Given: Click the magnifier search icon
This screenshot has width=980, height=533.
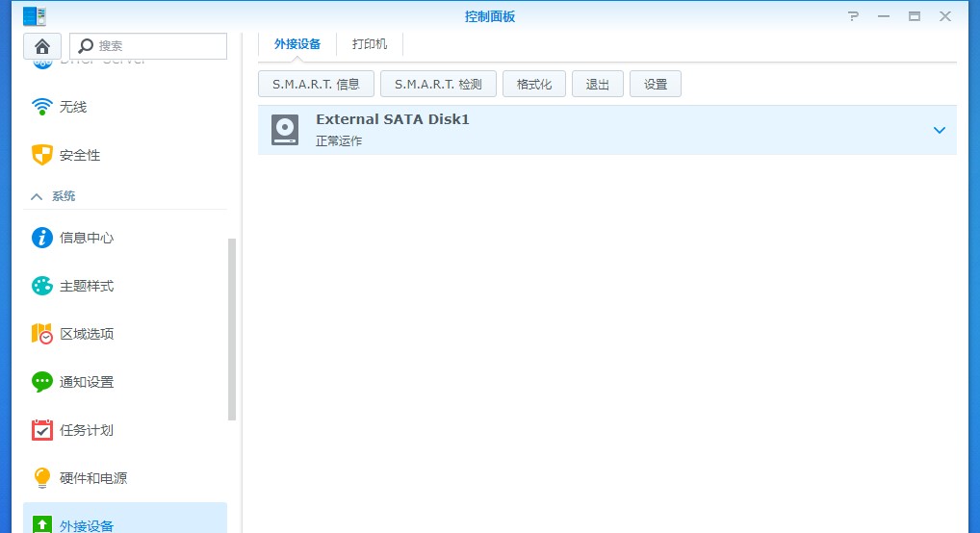Looking at the screenshot, I should 86,45.
